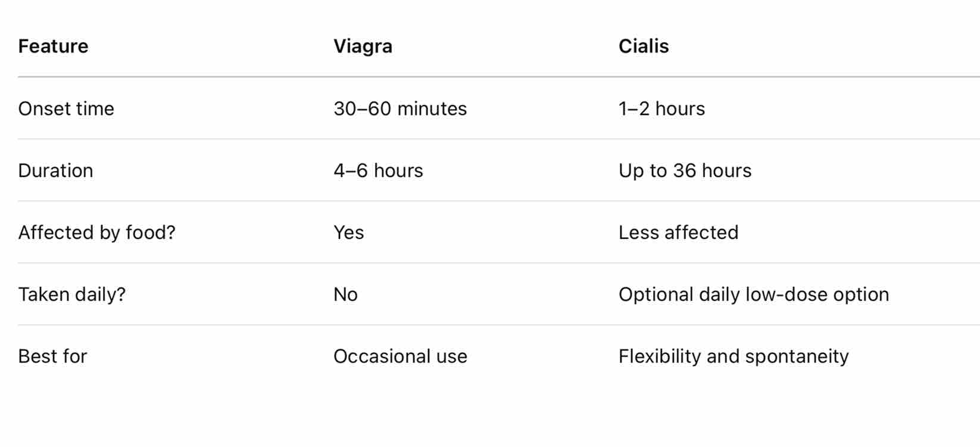Click the Best for row label
Screen dimensions: 980x447
(52, 356)
